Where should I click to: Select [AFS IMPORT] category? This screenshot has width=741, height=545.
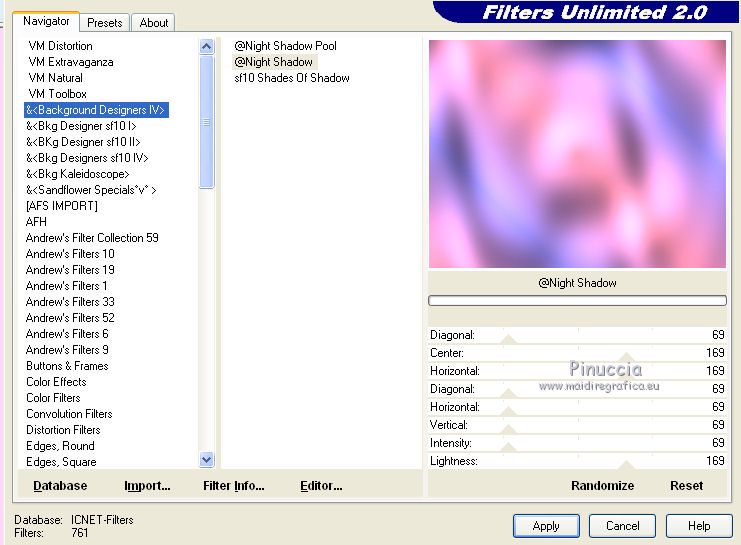click(x=62, y=206)
